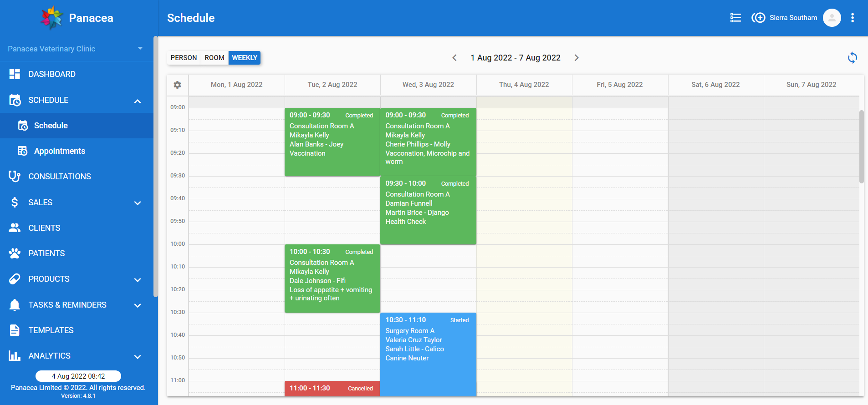Open the CLIENTS menu item

tap(77, 228)
